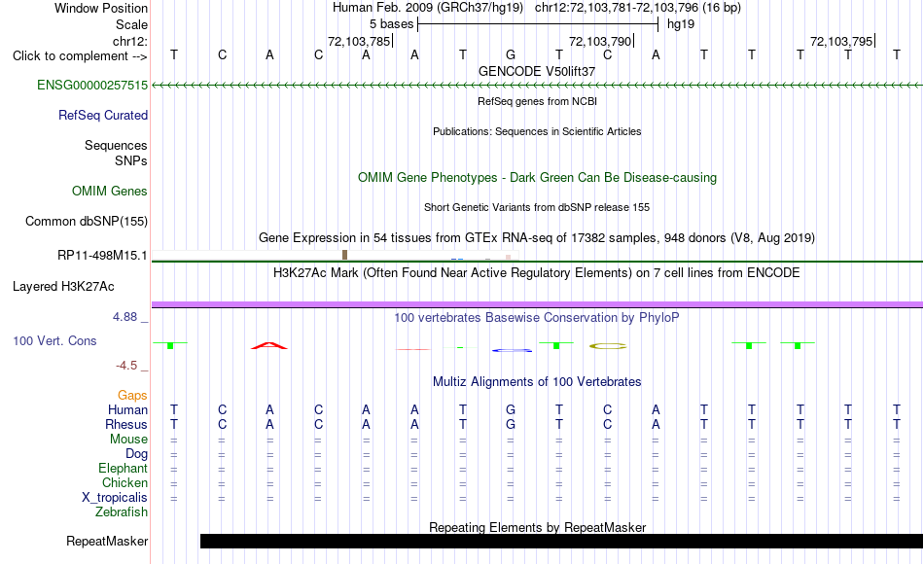Click the hg19 scale label
Screen dimensions: 924x564
tap(681, 24)
